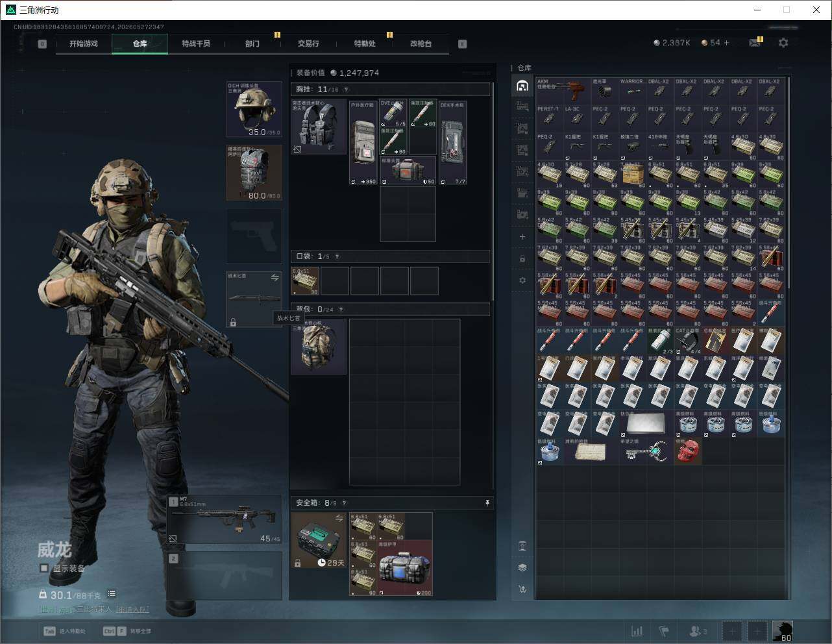Image resolution: width=832 pixels, height=644 pixels.
Task: Open the 部门 tab
Action: click(x=252, y=43)
